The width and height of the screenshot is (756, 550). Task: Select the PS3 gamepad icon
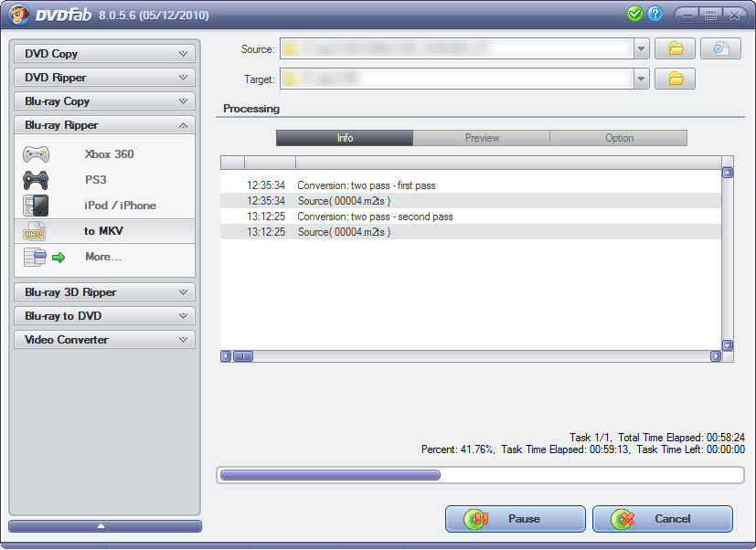[x=36, y=180]
